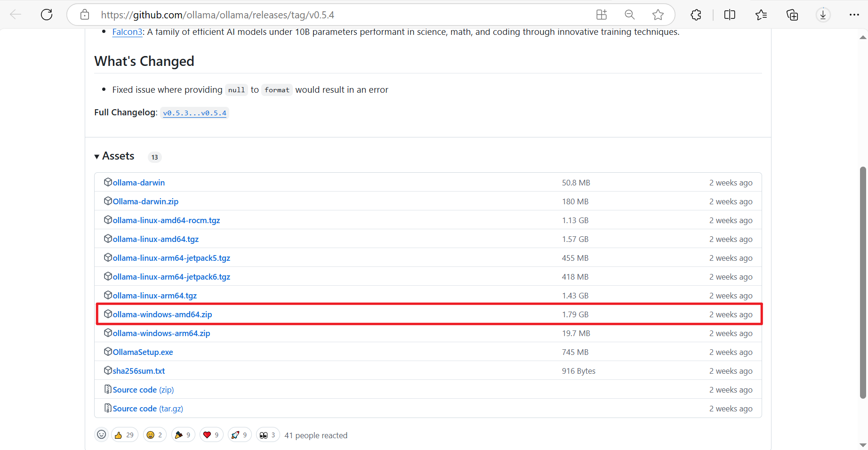Open the v0.5.3...v0.5.4 changelog link
The image size is (868, 450).
coord(194,112)
